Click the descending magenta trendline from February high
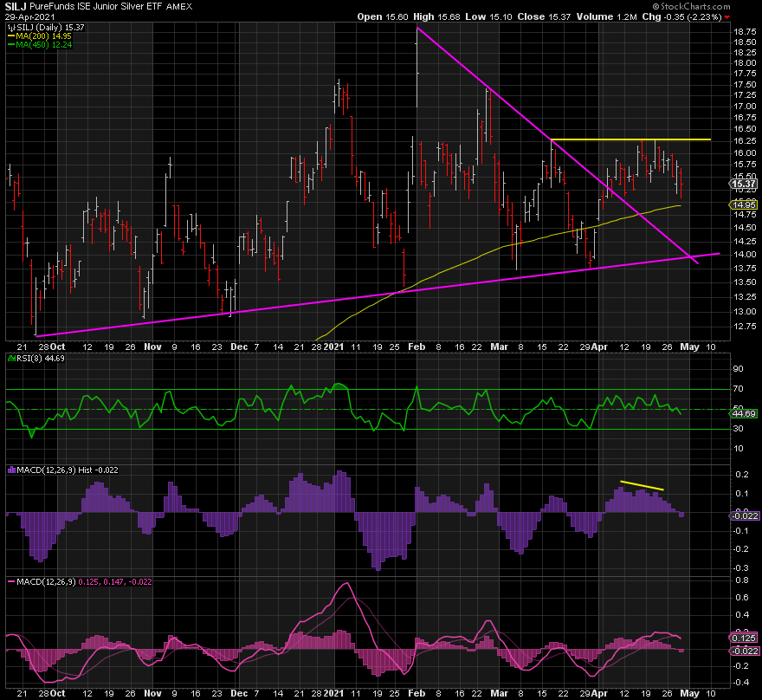Viewport: 762px width, 700px height. (x=558, y=146)
